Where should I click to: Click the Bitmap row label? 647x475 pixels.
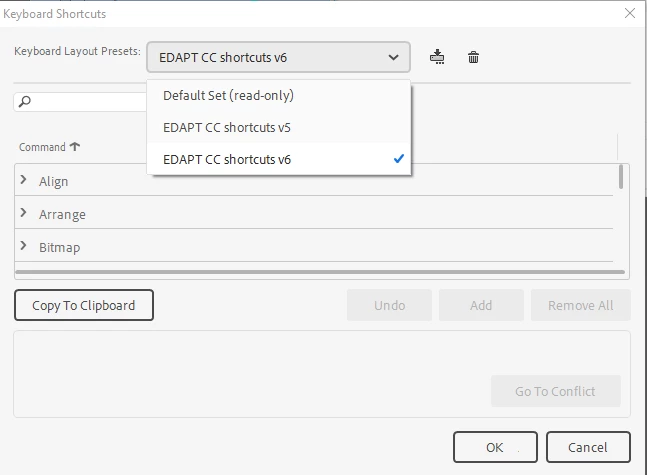[59, 248]
